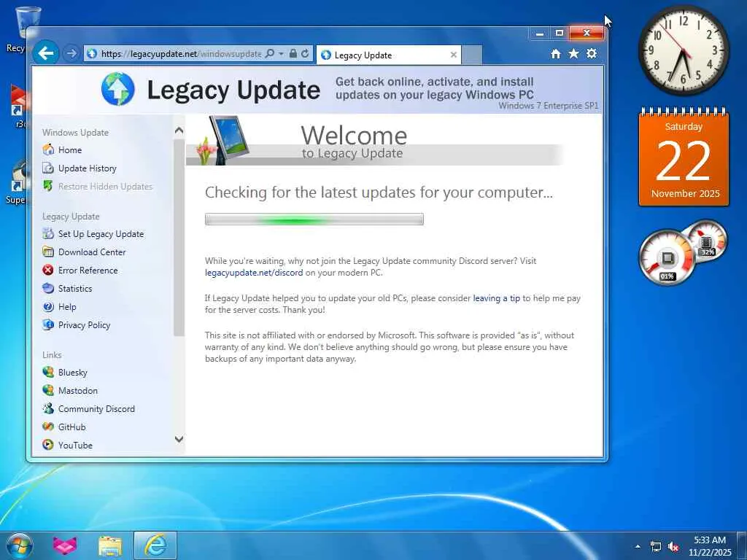Open Set Up Legacy Update link

(101, 234)
